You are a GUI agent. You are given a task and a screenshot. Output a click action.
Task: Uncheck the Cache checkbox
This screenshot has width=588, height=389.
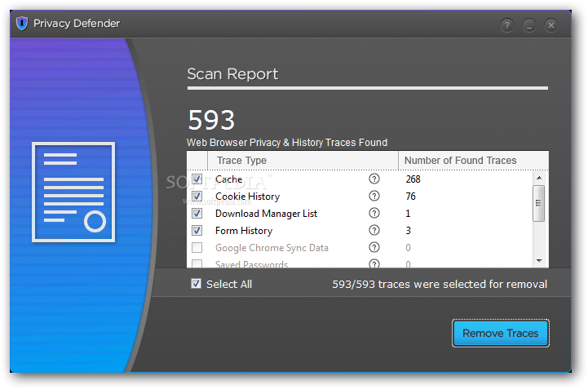[x=197, y=179]
